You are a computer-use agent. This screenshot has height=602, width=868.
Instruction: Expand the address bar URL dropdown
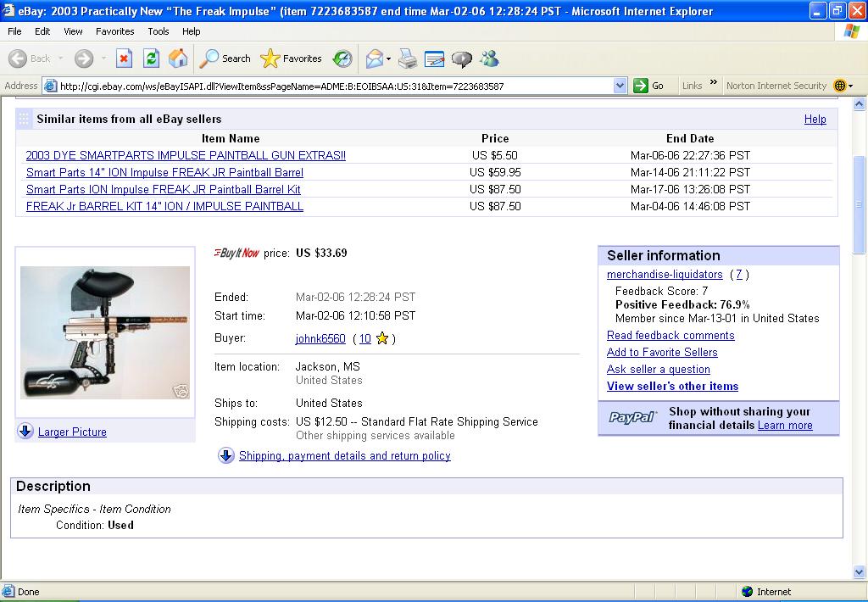click(x=620, y=86)
